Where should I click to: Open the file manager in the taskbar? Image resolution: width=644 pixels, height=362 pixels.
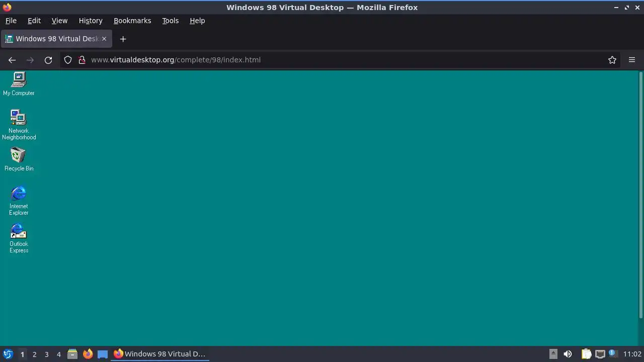72,354
